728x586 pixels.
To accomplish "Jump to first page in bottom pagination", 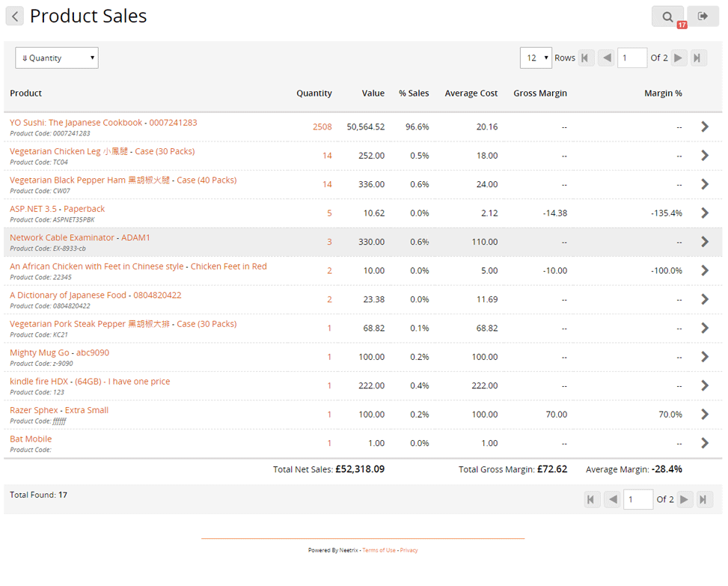I will [592, 499].
